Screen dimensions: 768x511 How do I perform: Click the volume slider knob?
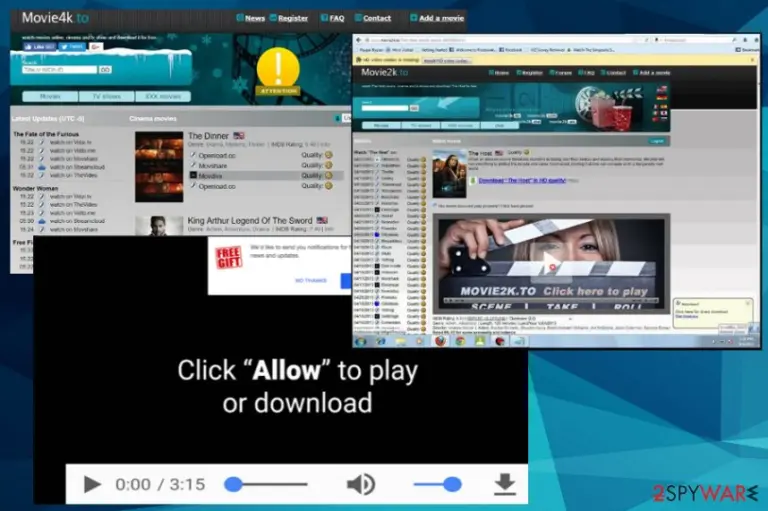(452, 484)
